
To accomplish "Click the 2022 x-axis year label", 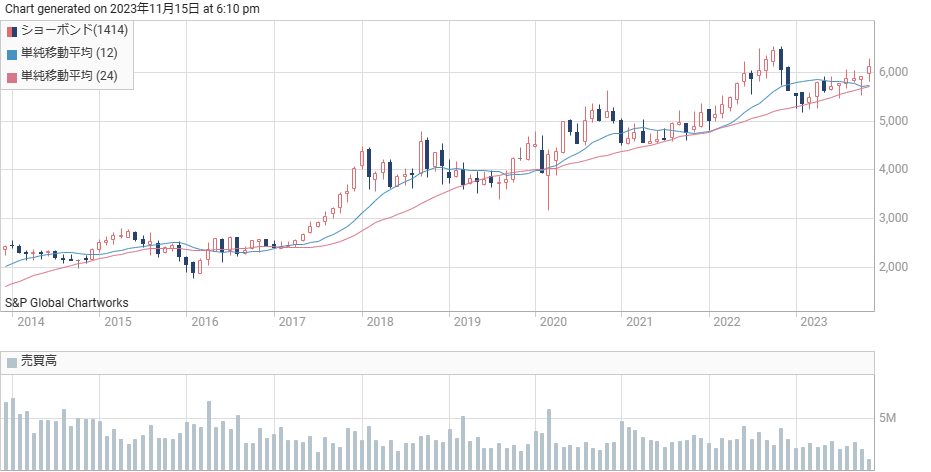I will click(x=727, y=322).
